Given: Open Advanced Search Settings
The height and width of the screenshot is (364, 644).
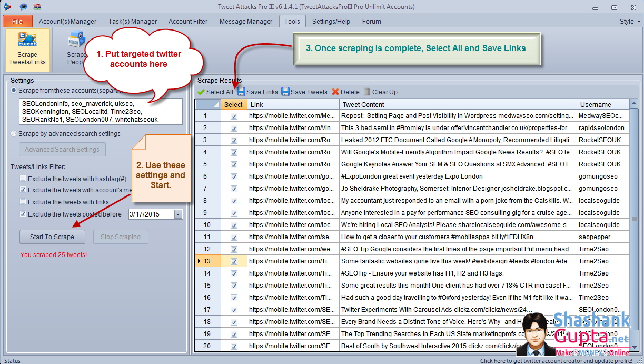Looking at the screenshot, I should (62, 150).
